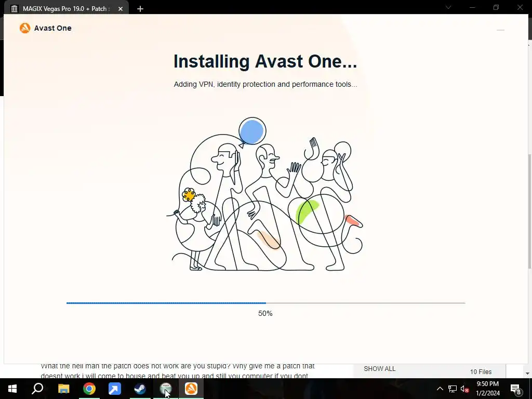The width and height of the screenshot is (532, 399).
Task: Click the Avast One logo icon
Action: click(25, 28)
